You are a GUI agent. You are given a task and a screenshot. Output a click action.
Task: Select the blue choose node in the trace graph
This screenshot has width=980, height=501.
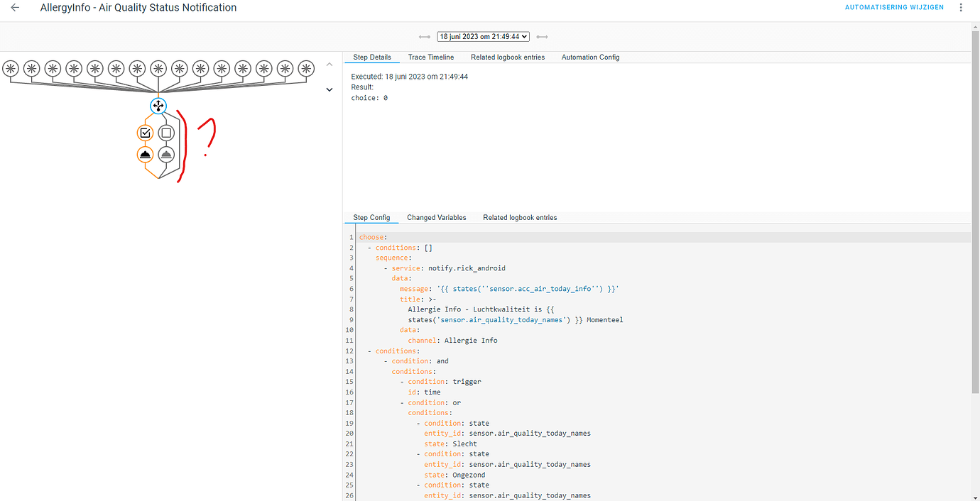(x=158, y=106)
